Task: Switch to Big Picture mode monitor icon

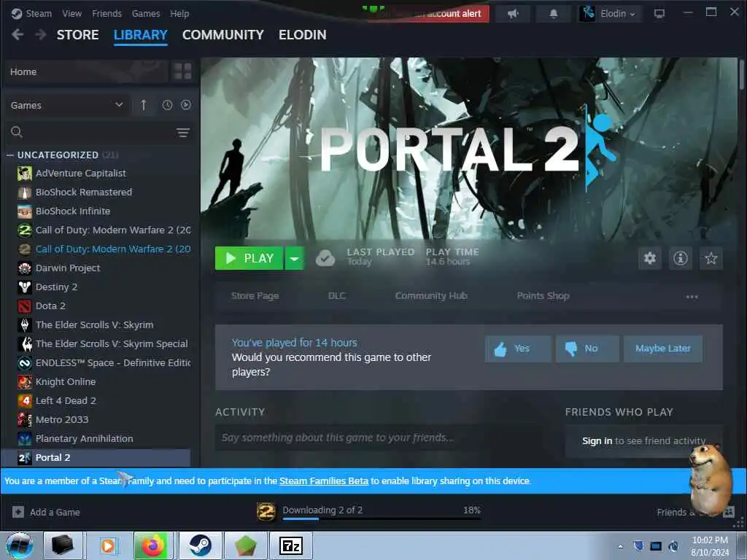Action: [x=659, y=13]
